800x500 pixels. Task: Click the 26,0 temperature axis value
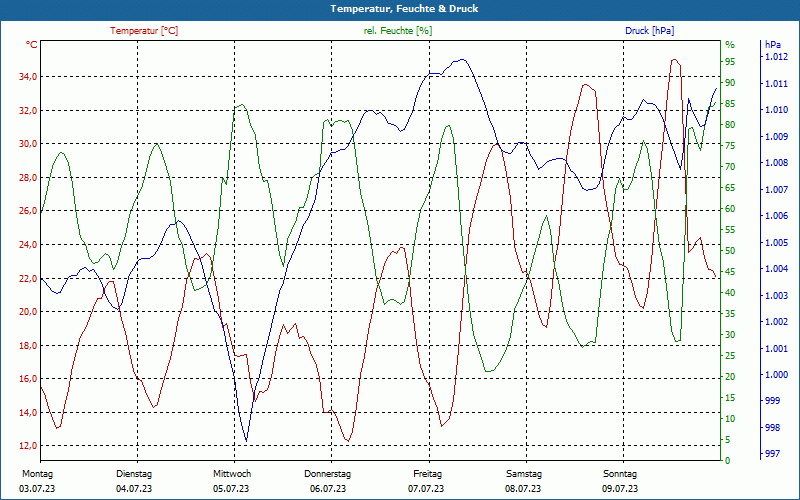[28, 211]
